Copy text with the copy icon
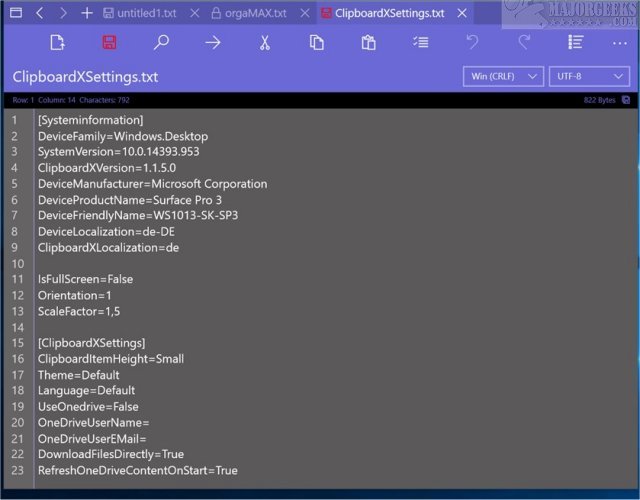The image size is (640, 500). click(317, 42)
